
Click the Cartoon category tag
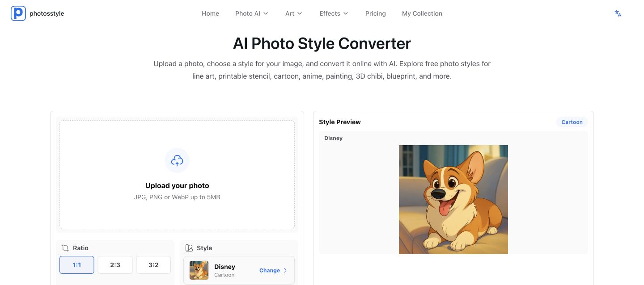coord(572,122)
